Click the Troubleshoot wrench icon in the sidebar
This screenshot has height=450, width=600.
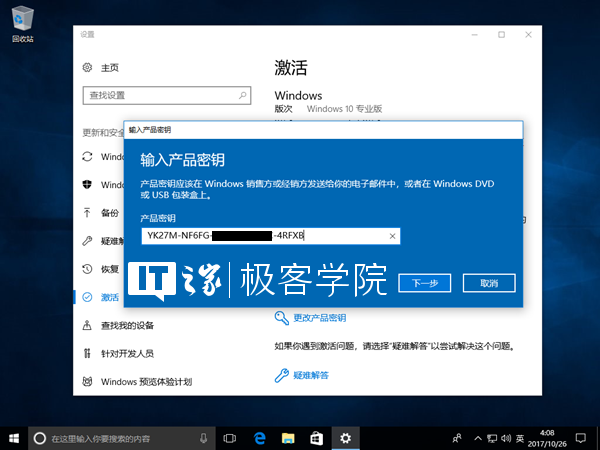87,241
